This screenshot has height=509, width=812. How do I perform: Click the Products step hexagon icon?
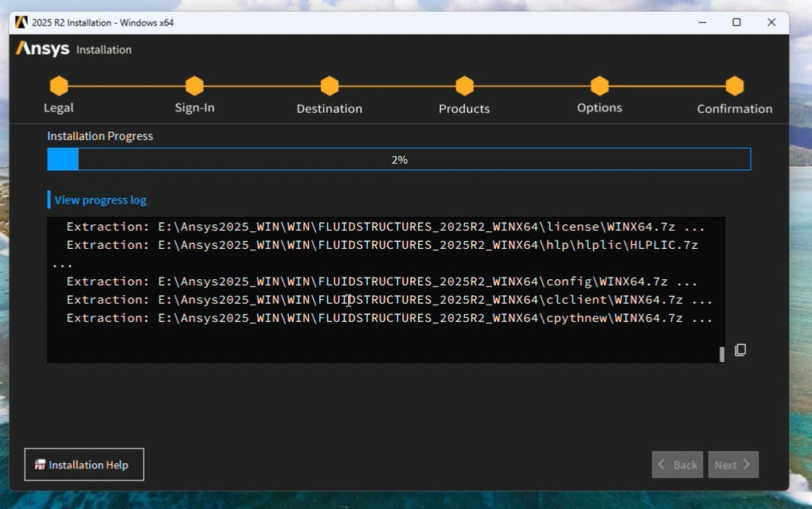[465, 86]
